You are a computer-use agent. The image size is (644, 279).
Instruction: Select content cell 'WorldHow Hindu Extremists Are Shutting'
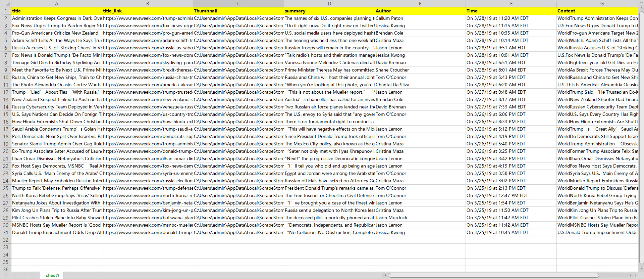point(598,122)
